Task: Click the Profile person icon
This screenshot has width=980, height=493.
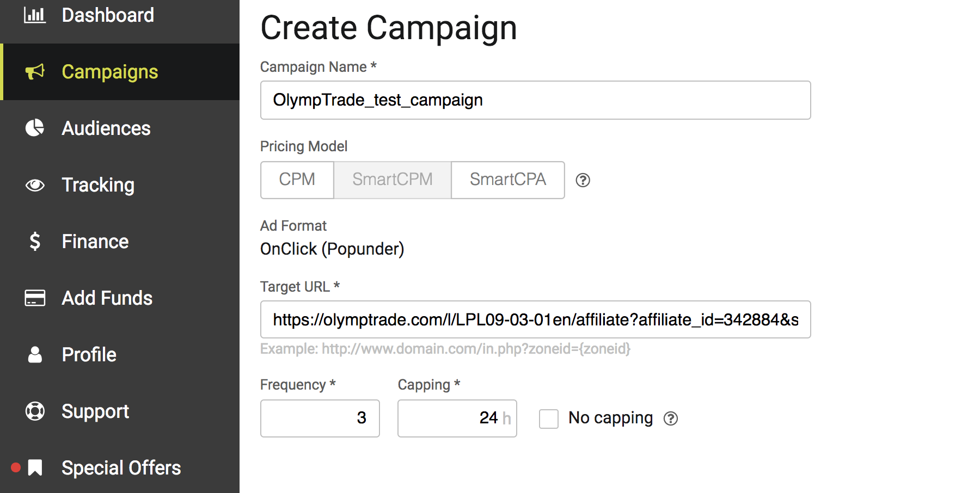Action: coord(35,354)
